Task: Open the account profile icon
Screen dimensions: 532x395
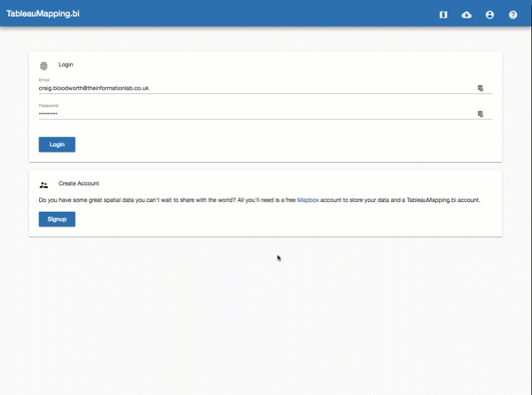Action: [489, 14]
